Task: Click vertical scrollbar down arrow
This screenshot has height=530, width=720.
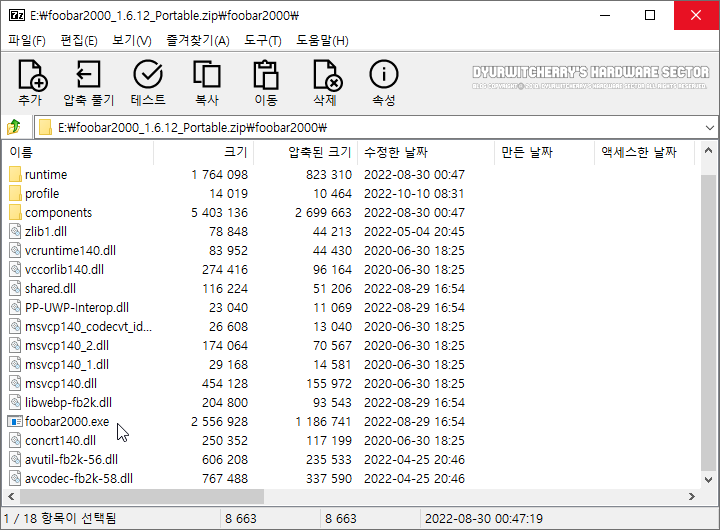Action: click(x=709, y=479)
